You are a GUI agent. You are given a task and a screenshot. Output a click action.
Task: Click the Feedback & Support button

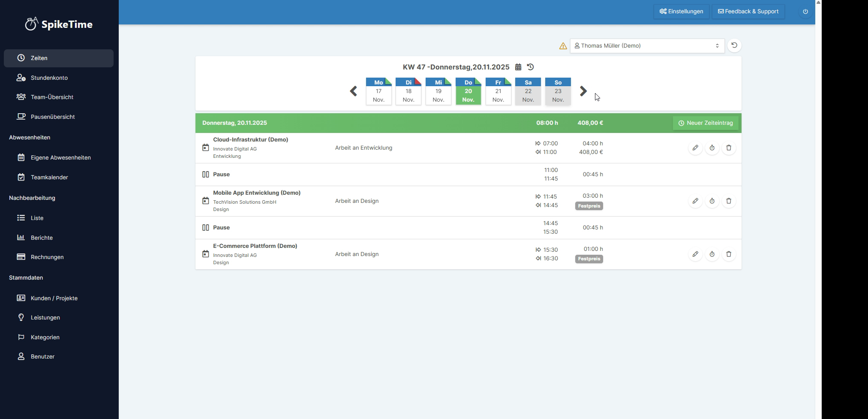[748, 12]
